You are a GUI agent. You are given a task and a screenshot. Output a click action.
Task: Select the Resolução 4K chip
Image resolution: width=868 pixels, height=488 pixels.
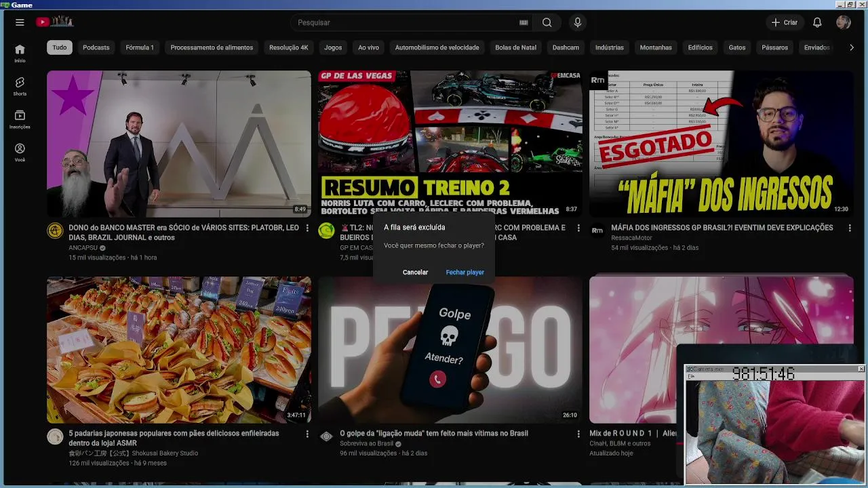[288, 47]
